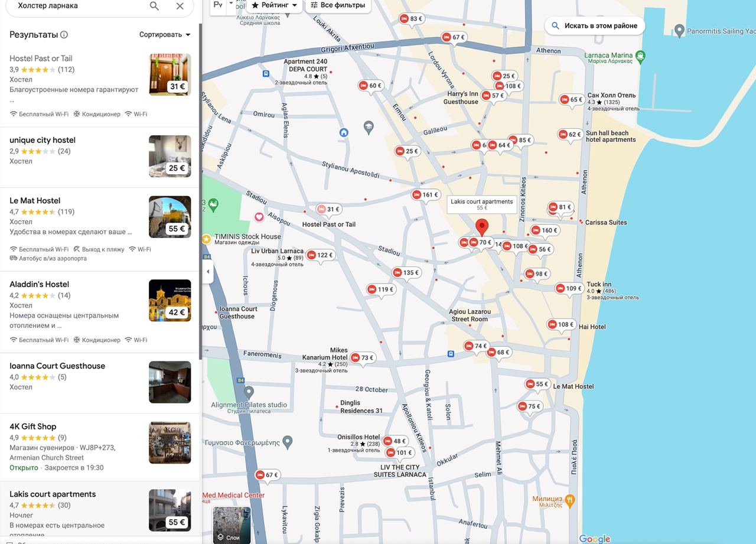Click Alignment Pilates studio pin
This screenshot has height=544, width=756.
point(249,392)
